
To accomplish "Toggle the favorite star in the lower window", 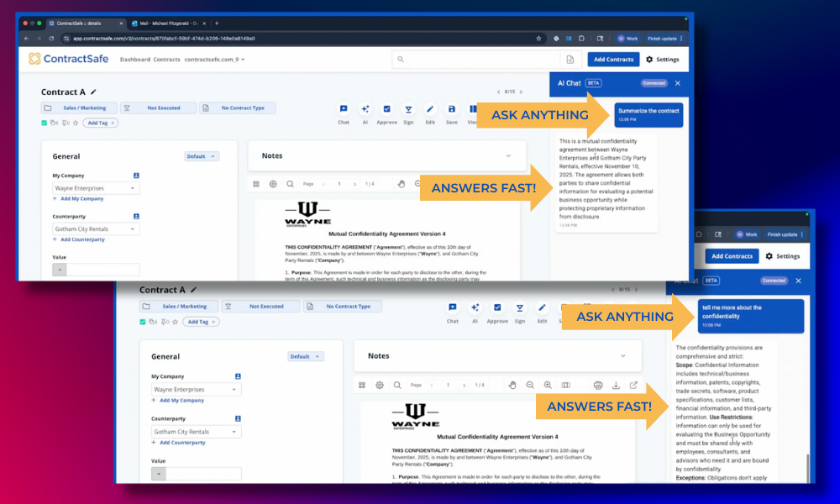I will pos(176,322).
